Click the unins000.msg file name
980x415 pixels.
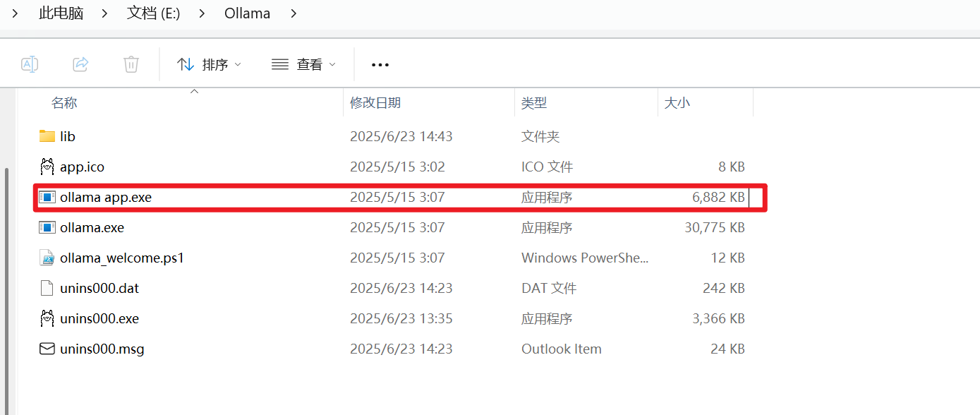102,349
